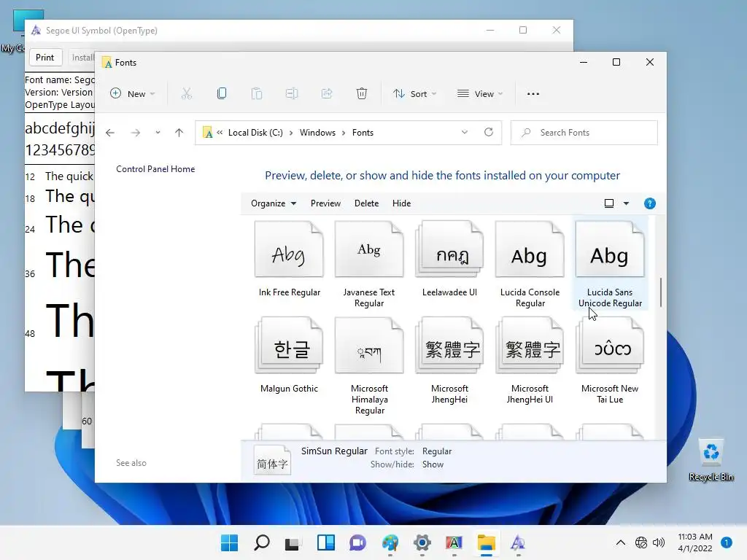Click Hide in the command bar
Screen dimensions: 747x560
402,203
